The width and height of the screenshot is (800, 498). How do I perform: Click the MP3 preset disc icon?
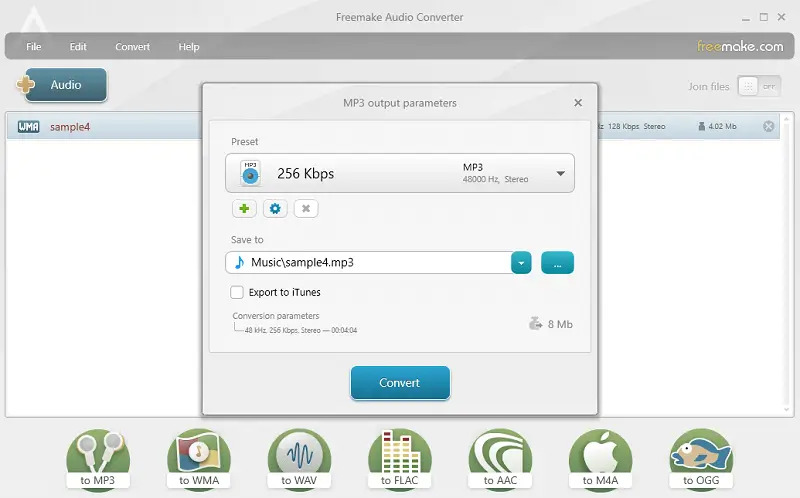click(x=250, y=173)
